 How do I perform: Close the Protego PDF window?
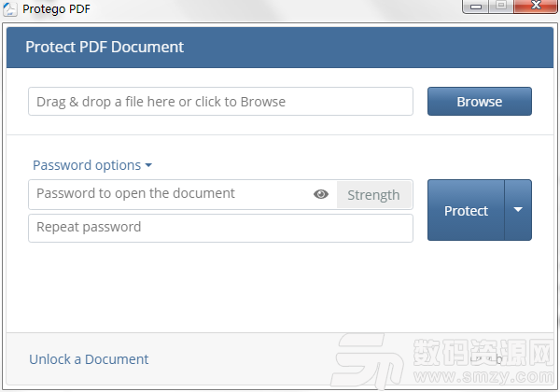(x=536, y=7)
